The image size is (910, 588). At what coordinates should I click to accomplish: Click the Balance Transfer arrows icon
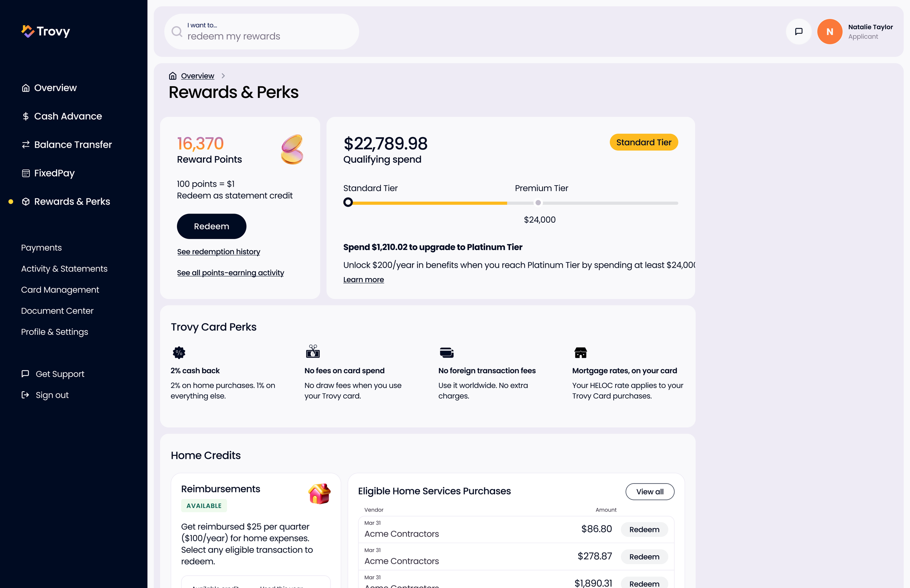25,145
